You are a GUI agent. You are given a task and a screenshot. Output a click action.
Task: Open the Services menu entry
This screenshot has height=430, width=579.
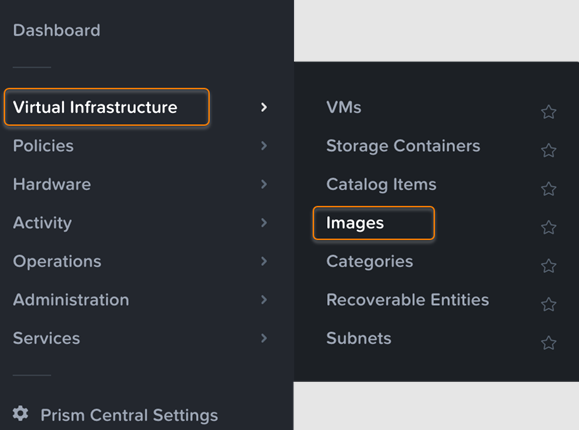pyautogui.click(x=47, y=338)
